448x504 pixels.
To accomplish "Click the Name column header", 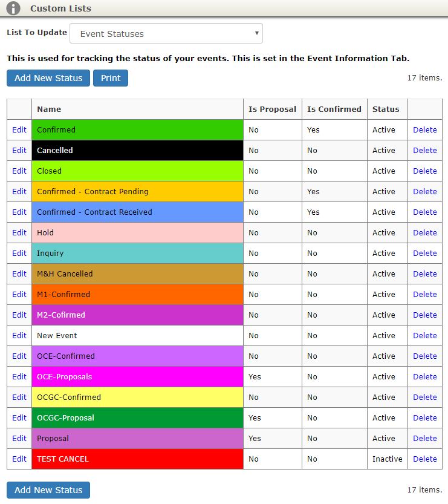I will coord(137,110).
